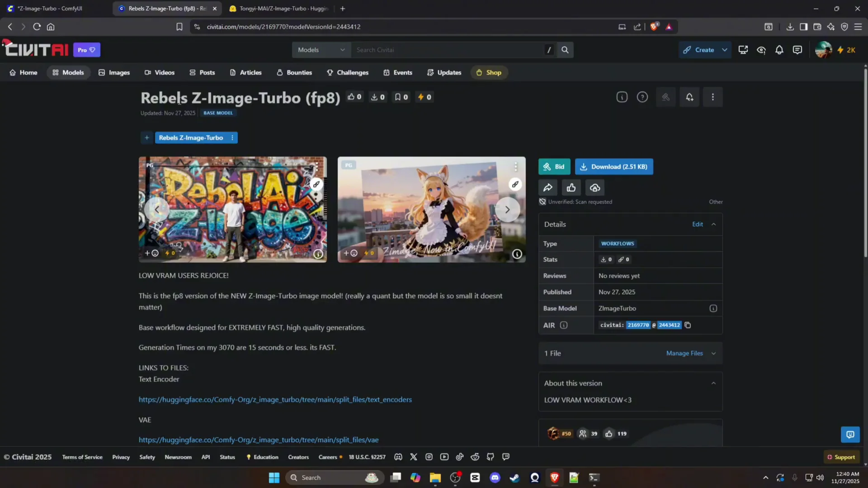The image size is (868, 488).
Task: Click the follow bell icon next to model title
Action: [x=689, y=97]
